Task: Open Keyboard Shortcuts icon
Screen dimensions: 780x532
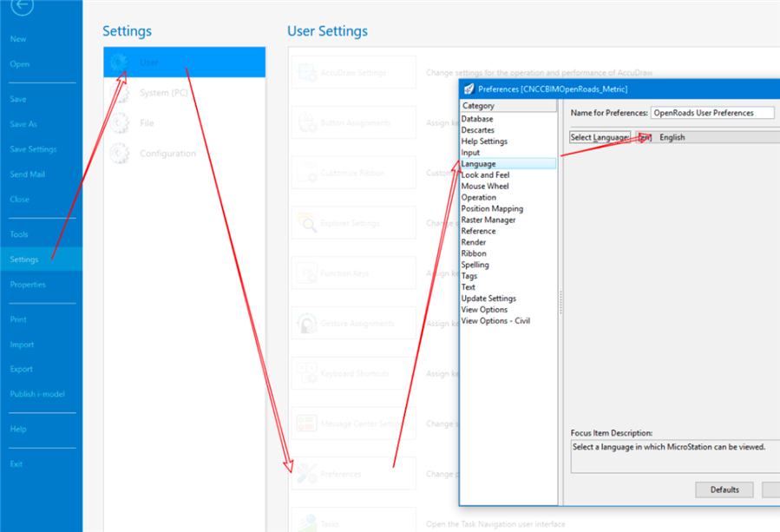Action: (x=307, y=373)
